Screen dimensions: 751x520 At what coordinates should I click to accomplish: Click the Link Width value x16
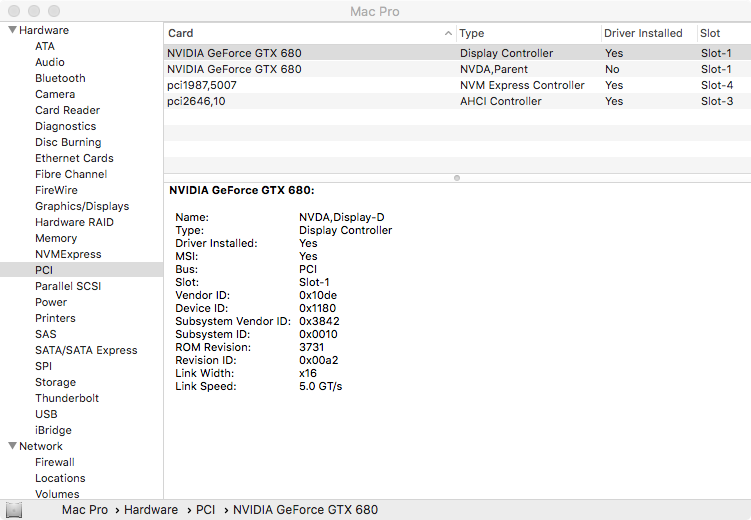[x=308, y=373]
